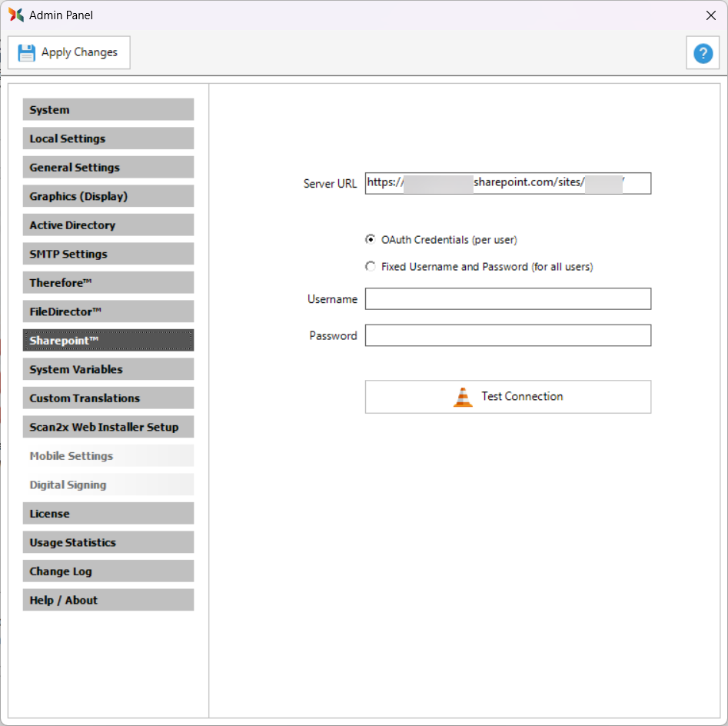Open General Settings in the sidebar
Image resolution: width=728 pixels, height=726 pixels.
108,168
